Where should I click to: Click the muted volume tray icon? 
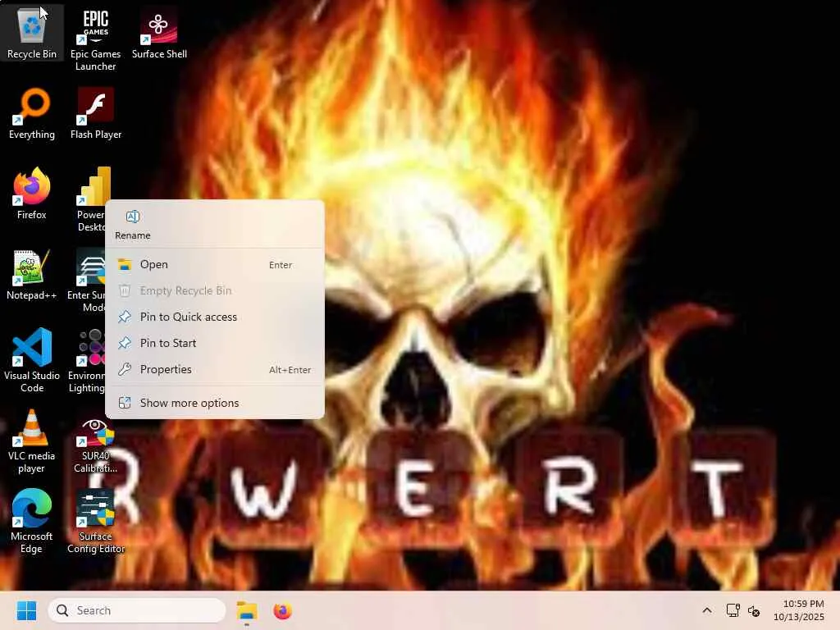(x=755, y=610)
